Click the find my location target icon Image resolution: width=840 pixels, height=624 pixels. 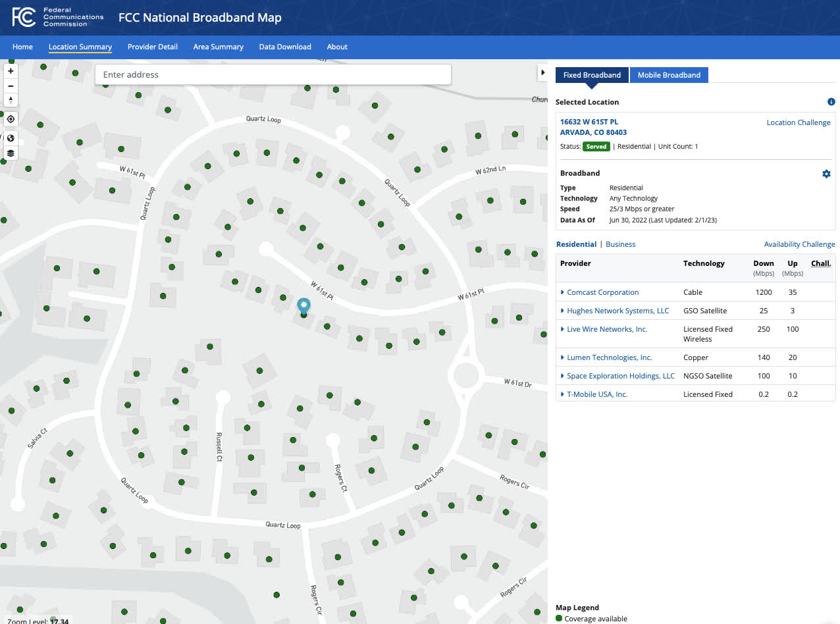pos(11,119)
